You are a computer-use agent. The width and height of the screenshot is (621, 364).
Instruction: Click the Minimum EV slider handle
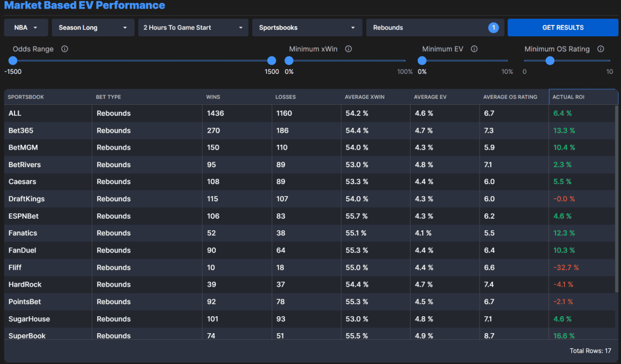(422, 61)
